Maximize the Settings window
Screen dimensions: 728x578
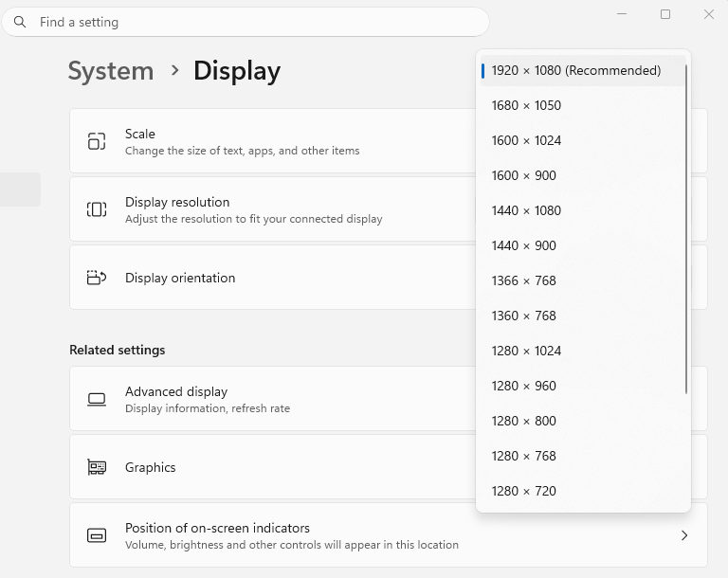[665, 14]
